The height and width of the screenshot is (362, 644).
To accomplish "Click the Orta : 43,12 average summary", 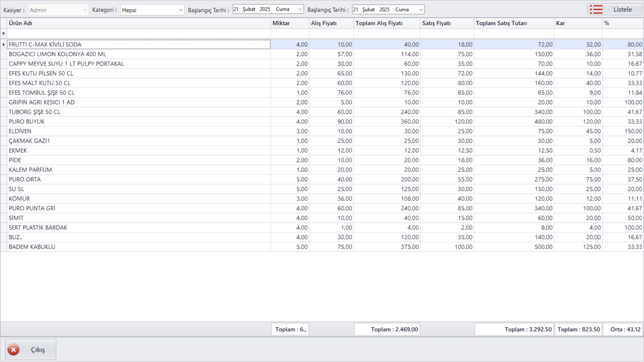I will (623, 329).
